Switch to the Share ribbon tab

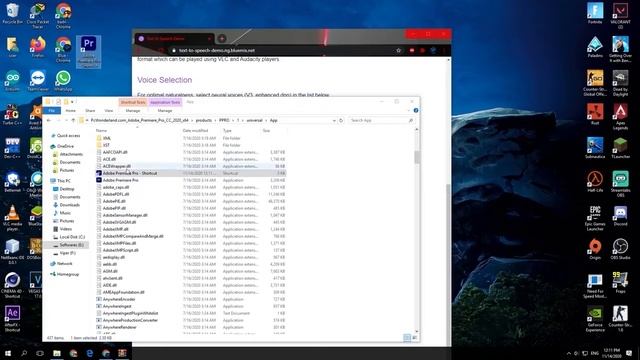pyautogui.click(x=90, y=111)
